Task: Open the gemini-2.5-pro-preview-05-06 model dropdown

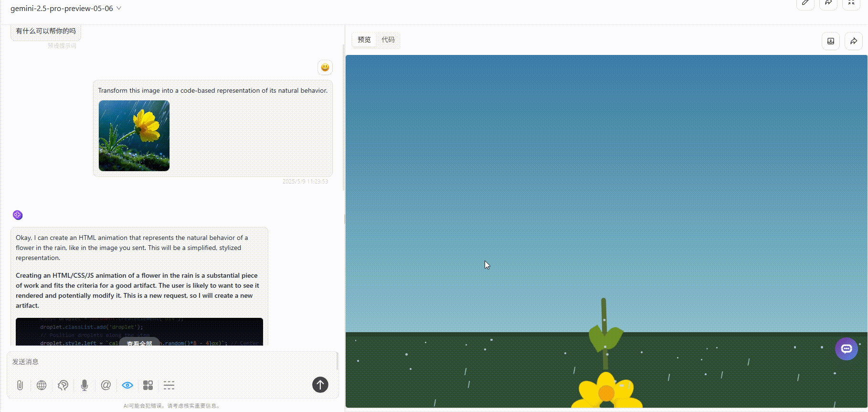Action: [x=66, y=9]
